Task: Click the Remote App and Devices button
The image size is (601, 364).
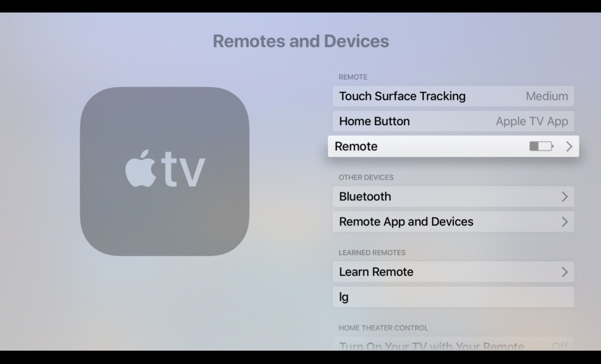Action: [x=453, y=222]
